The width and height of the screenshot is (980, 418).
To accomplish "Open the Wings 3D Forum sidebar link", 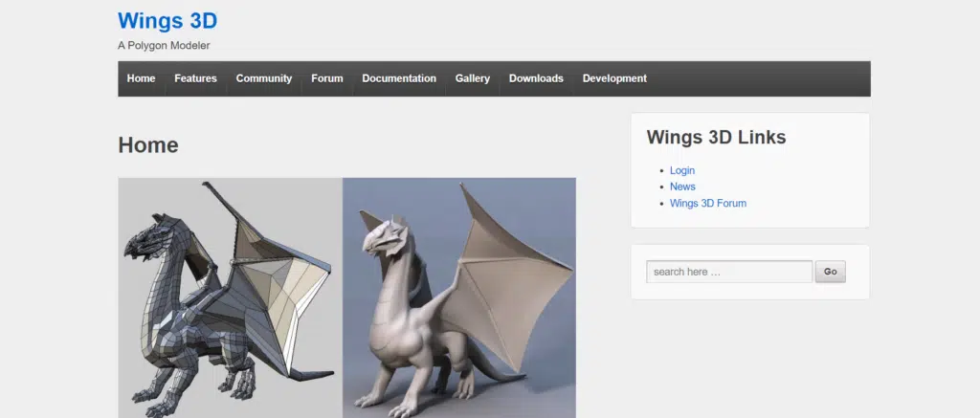I will click(708, 203).
